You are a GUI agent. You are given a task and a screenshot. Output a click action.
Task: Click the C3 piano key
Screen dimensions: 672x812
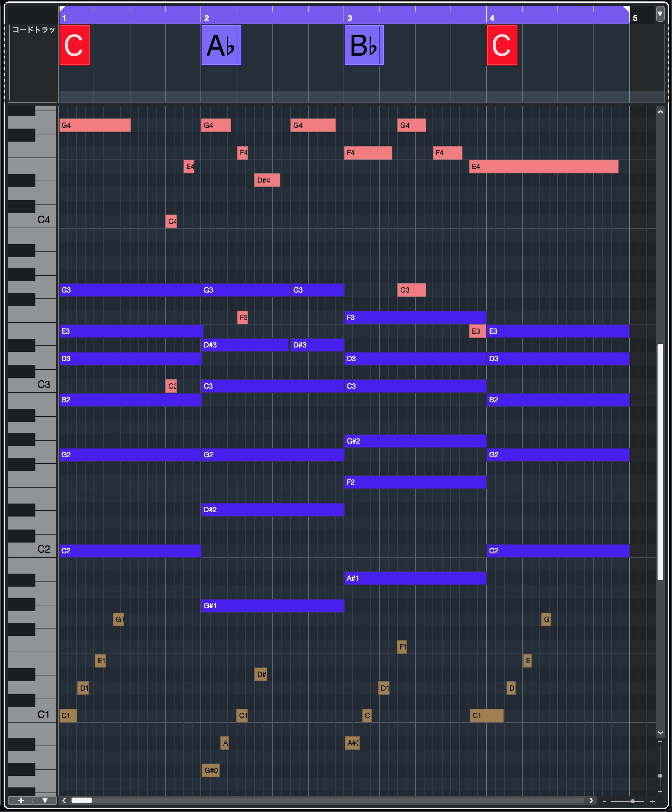click(x=33, y=385)
